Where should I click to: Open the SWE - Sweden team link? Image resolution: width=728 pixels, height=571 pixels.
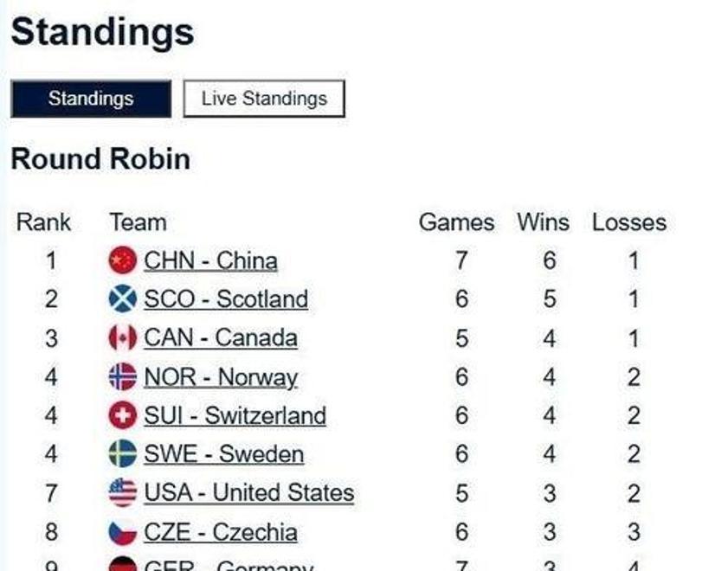point(223,454)
